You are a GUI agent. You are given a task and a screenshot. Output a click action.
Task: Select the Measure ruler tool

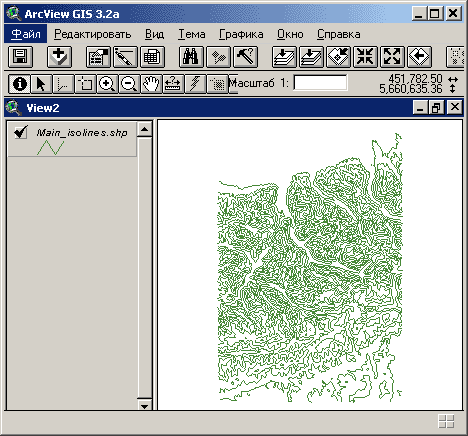pos(173,84)
